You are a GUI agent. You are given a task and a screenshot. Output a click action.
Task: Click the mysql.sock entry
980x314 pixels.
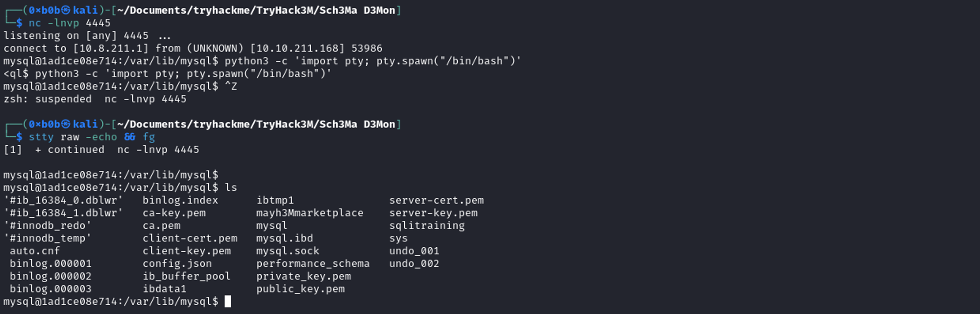288,251
